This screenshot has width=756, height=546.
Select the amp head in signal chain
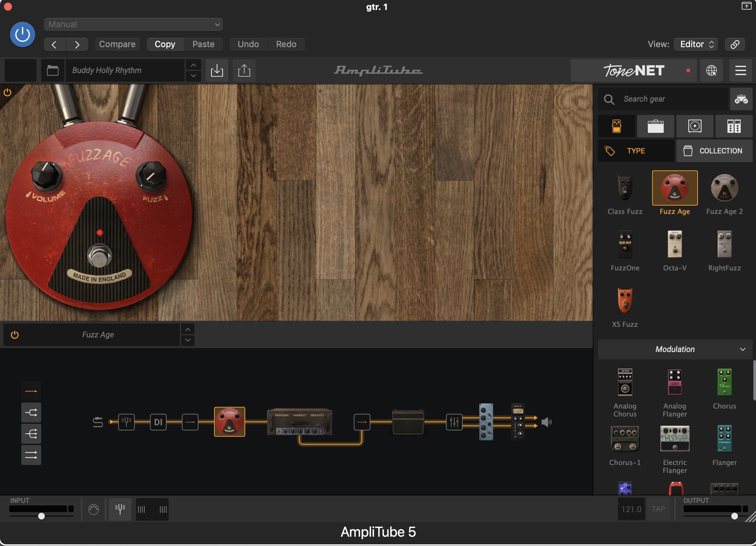(x=299, y=421)
